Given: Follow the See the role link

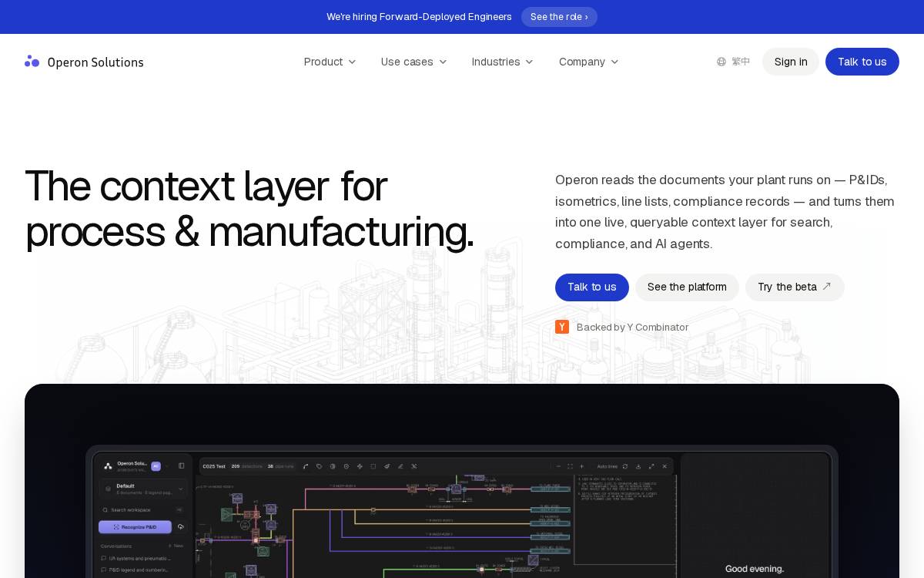Looking at the screenshot, I should [x=559, y=17].
